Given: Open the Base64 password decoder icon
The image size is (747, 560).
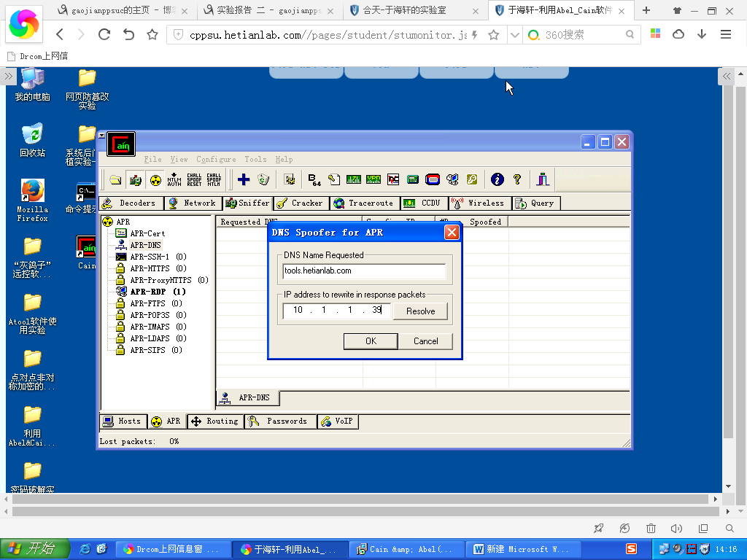Looking at the screenshot, I should pyautogui.click(x=314, y=179).
